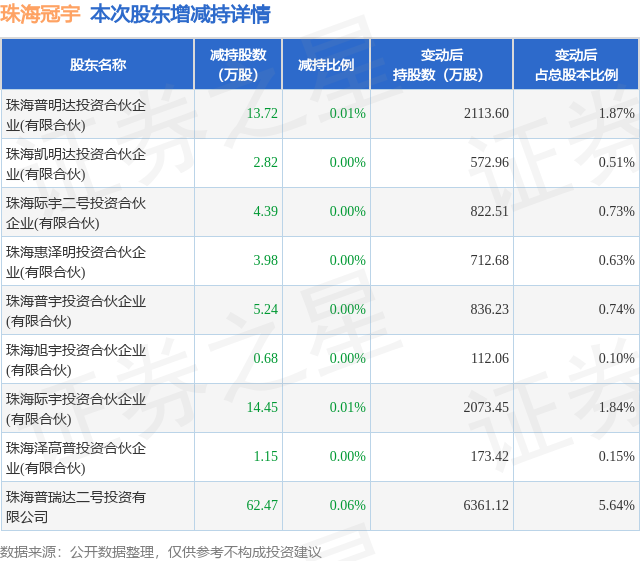Click the holdings value 572.96
The width and height of the screenshot is (640, 561).
click(x=489, y=162)
